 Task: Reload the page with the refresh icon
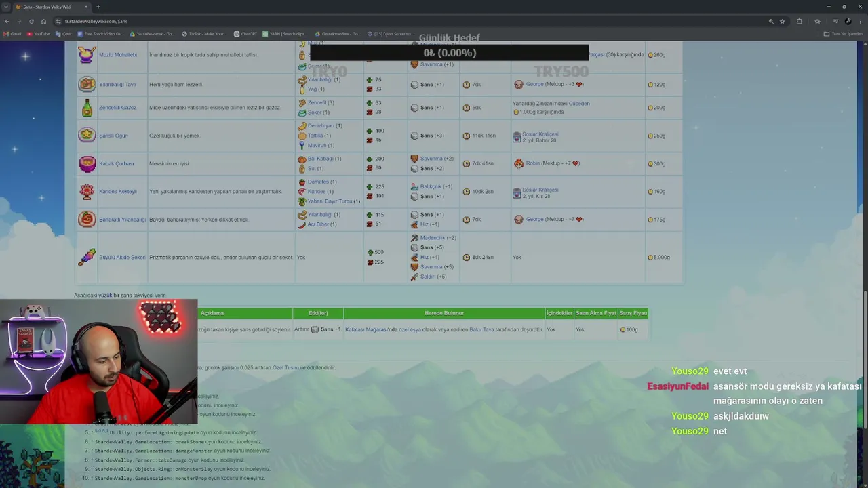[31, 21]
